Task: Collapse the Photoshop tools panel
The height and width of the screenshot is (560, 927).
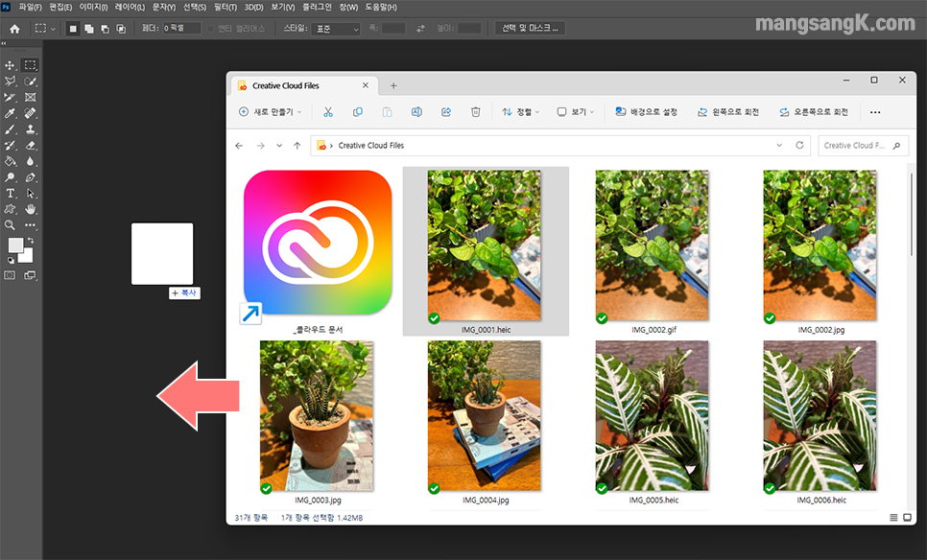Action: point(4,44)
